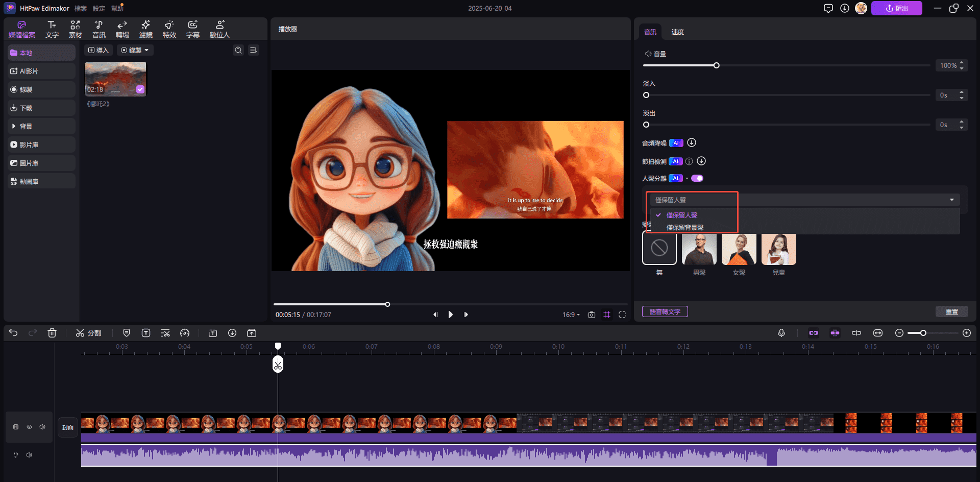Select 本地 local media folder
Image resolution: width=980 pixels, height=482 pixels.
click(41, 53)
